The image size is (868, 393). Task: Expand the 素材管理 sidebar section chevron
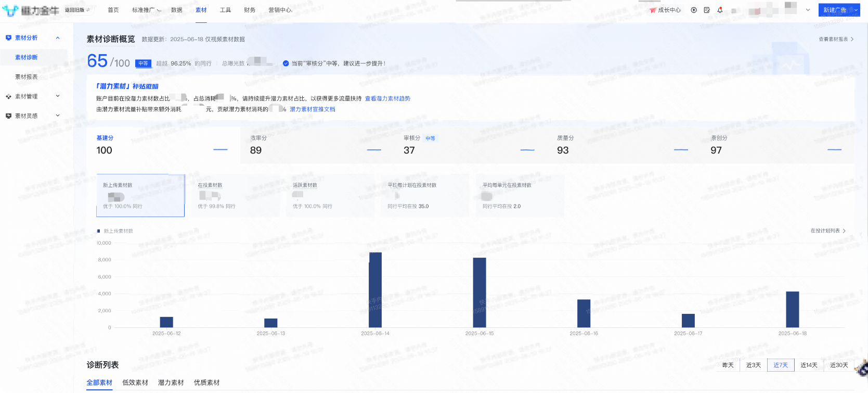pos(58,96)
